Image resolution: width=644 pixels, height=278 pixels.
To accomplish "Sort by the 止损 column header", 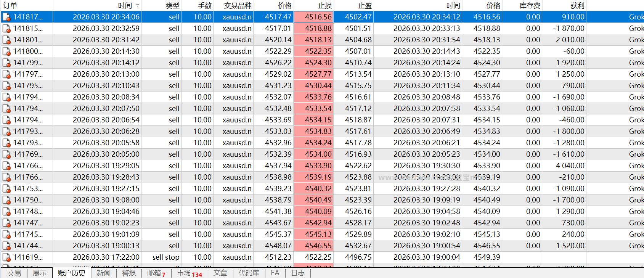I will coord(313,6).
